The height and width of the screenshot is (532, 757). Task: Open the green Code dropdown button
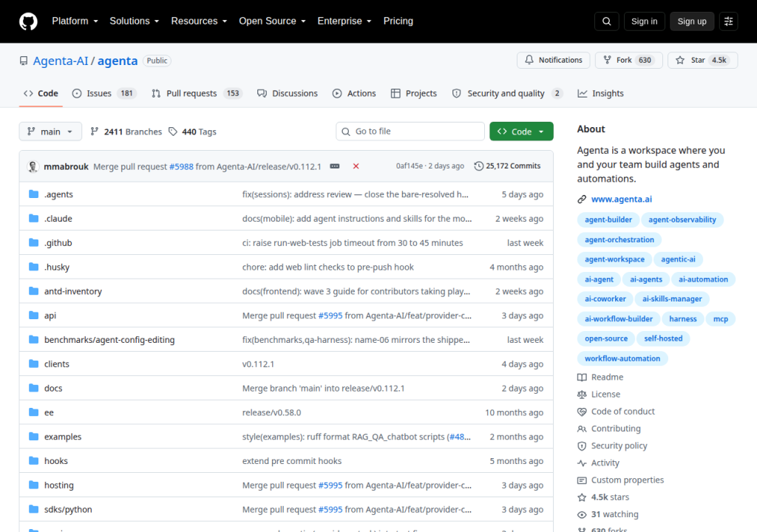click(521, 132)
